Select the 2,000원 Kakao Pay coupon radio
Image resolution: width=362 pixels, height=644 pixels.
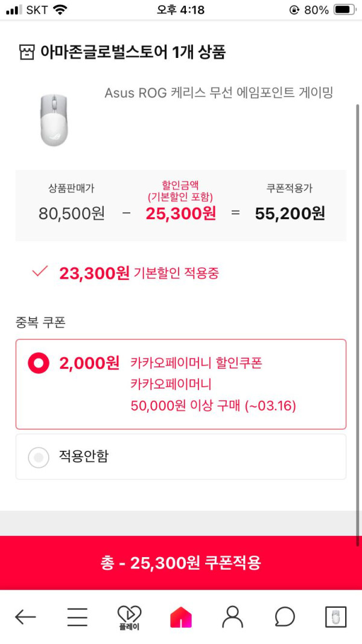coord(39,363)
